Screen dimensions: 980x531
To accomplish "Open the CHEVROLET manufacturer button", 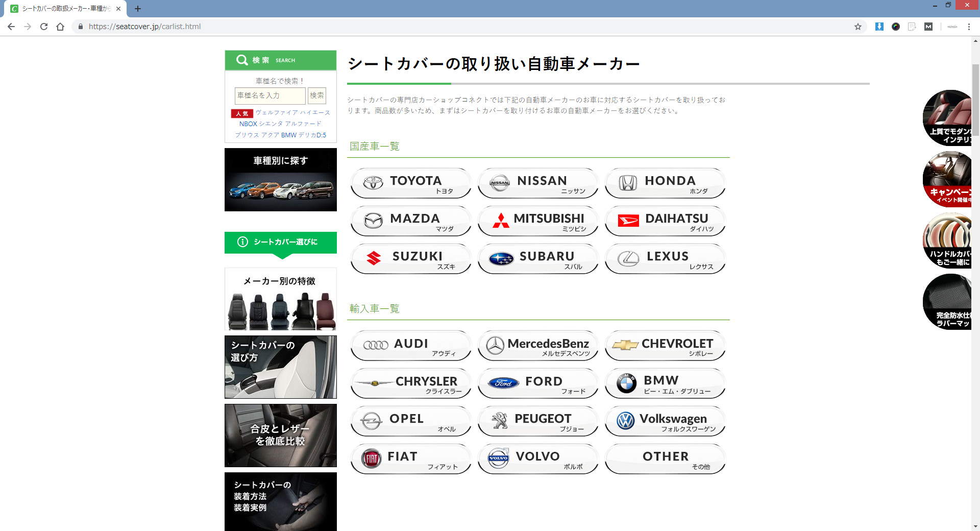I will click(665, 346).
